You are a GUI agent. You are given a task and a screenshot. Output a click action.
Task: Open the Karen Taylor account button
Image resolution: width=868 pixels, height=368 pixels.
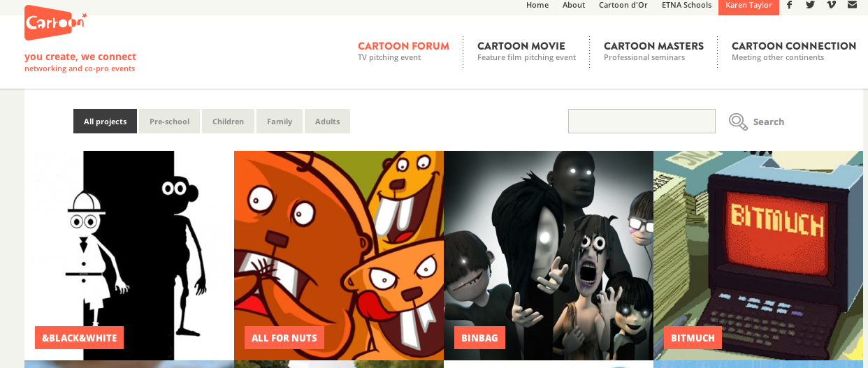click(748, 6)
